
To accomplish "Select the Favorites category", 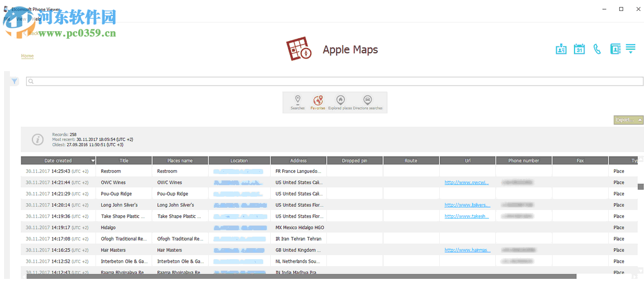I will tap(318, 102).
